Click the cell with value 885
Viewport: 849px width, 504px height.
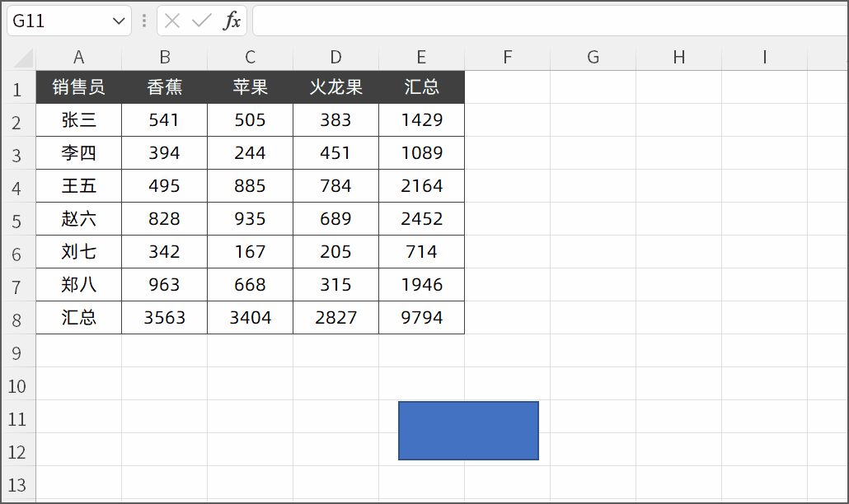pos(250,186)
